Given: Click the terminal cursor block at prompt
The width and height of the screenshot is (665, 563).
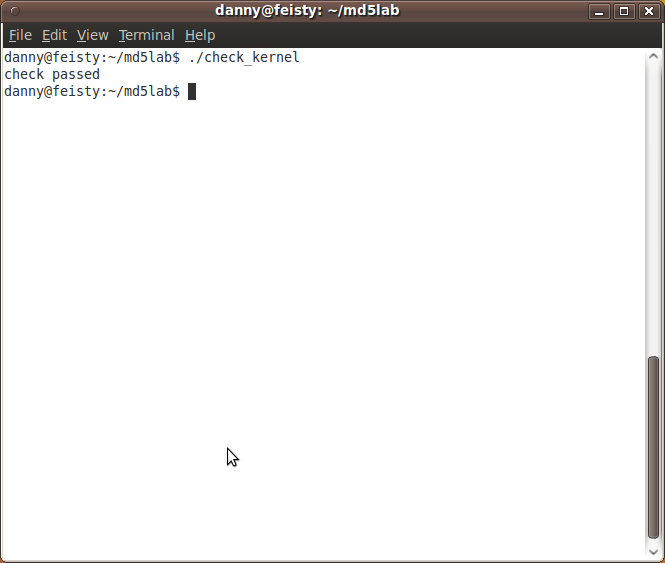Looking at the screenshot, I should pyautogui.click(x=192, y=91).
